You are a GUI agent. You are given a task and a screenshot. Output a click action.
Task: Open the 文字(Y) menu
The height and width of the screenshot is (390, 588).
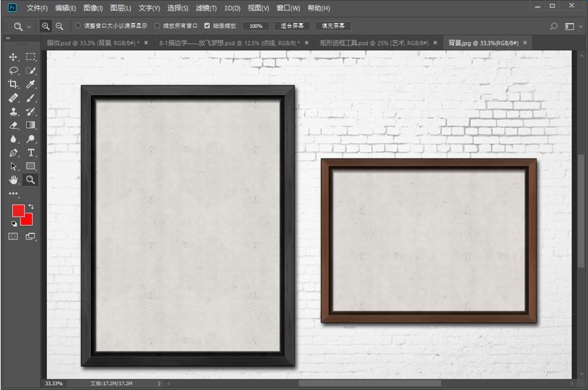(149, 8)
